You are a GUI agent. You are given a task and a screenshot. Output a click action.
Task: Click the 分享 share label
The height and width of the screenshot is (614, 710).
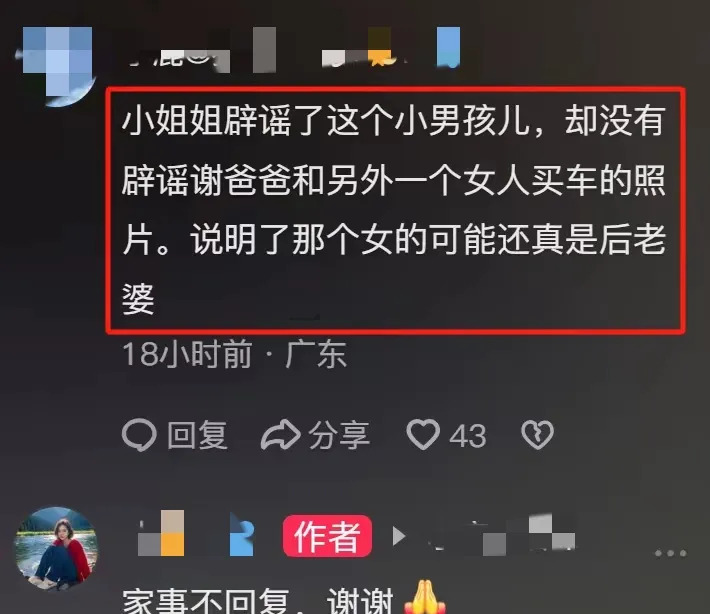pos(339,435)
